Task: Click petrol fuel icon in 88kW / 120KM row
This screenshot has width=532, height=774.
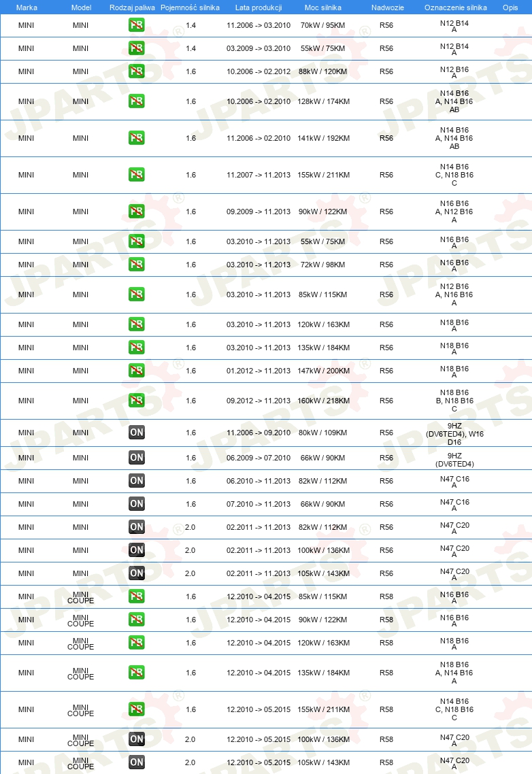Action: click(136, 71)
